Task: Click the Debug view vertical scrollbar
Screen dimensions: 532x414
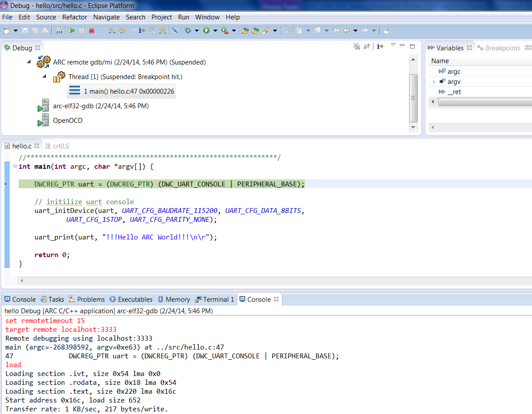Action: coord(414,97)
